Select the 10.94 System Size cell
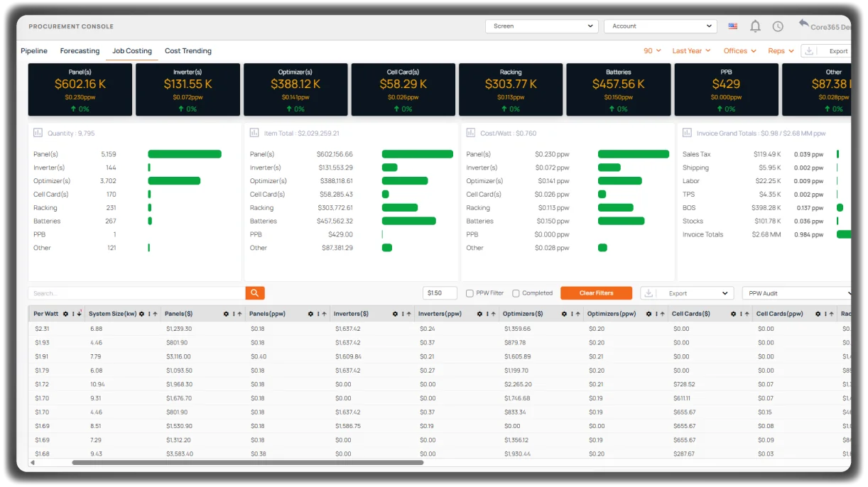868x487 pixels. 97,384
